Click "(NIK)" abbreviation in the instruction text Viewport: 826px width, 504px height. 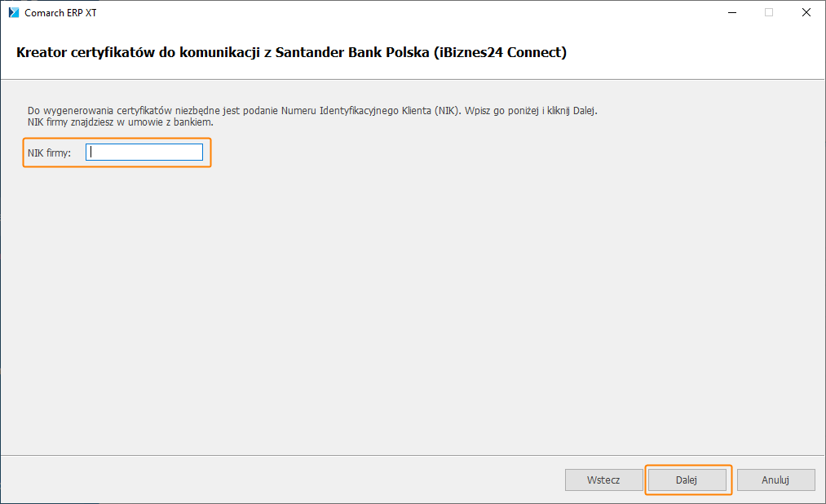pyautogui.click(x=445, y=110)
